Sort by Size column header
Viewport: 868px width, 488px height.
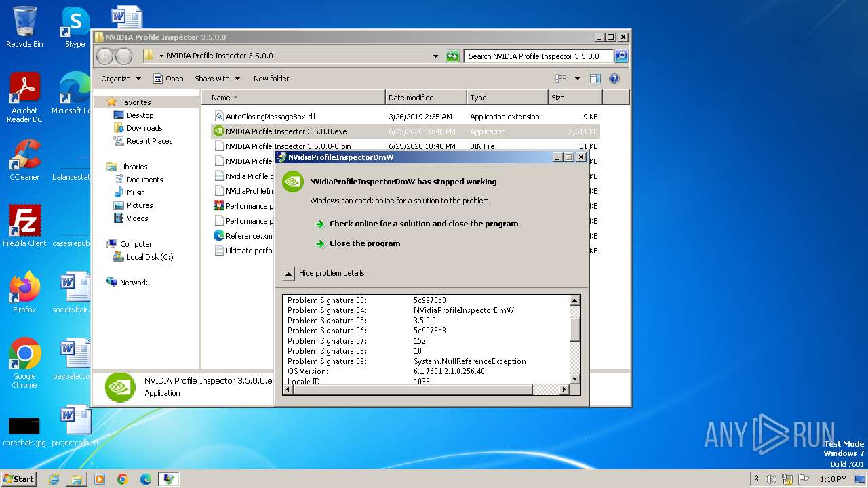pyautogui.click(x=575, y=98)
